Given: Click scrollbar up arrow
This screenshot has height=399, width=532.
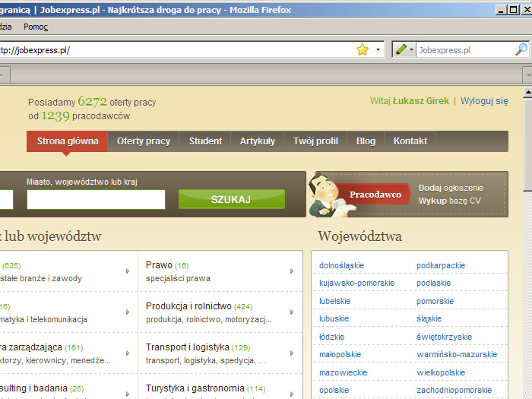Looking at the screenshot, I should pos(527,92).
